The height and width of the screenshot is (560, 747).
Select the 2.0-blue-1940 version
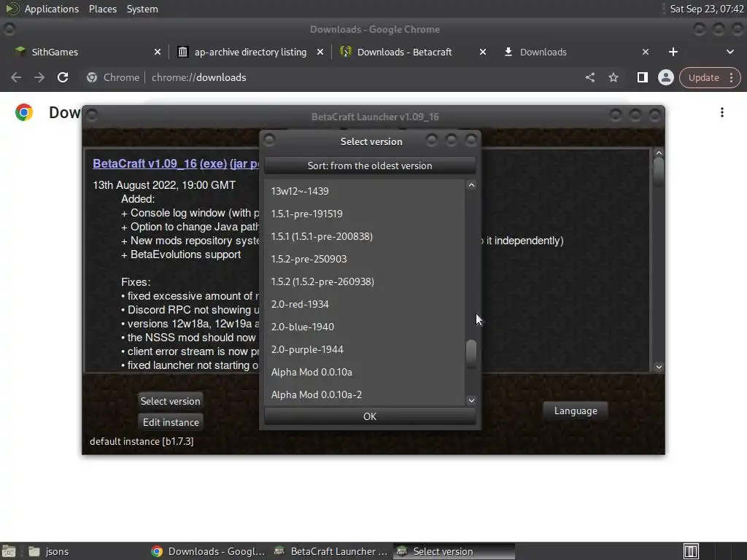(x=365, y=327)
